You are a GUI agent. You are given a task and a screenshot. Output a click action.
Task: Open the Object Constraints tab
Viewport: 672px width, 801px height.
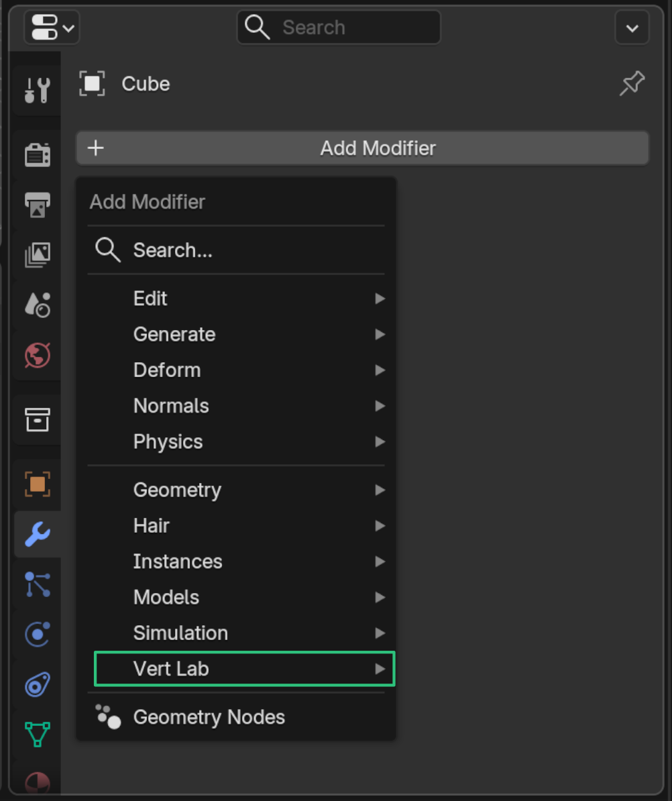pos(38,684)
